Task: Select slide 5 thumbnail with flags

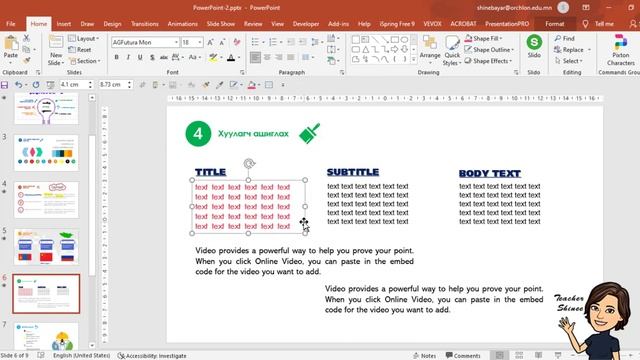Action: point(46,247)
